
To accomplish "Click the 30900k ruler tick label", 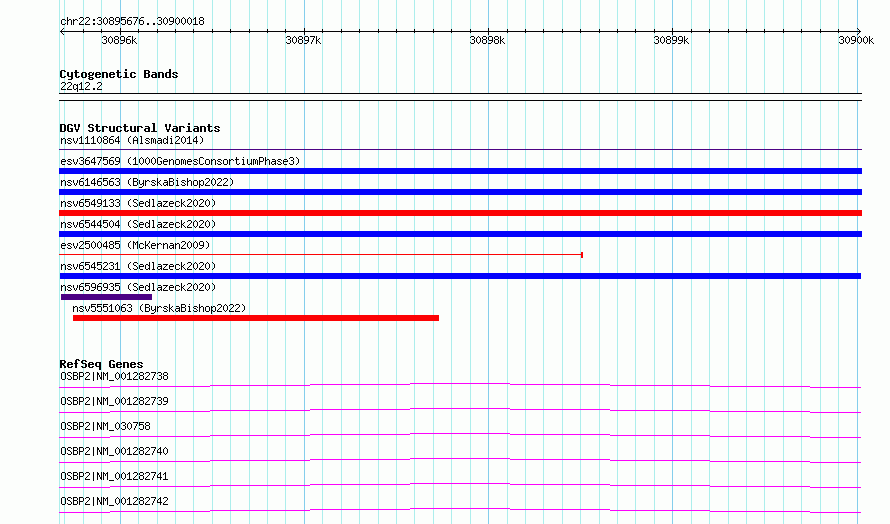I will [x=856, y=40].
